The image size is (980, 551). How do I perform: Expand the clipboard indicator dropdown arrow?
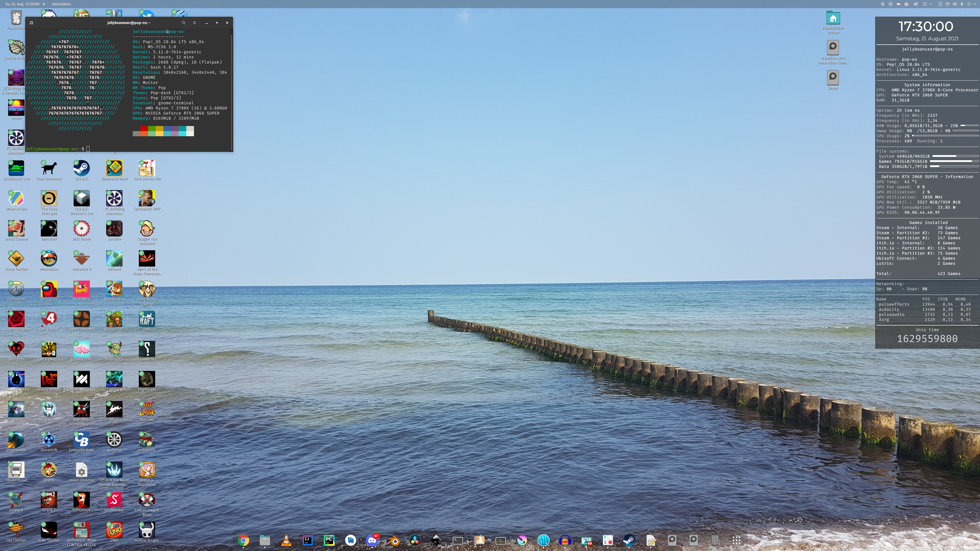(930, 4)
